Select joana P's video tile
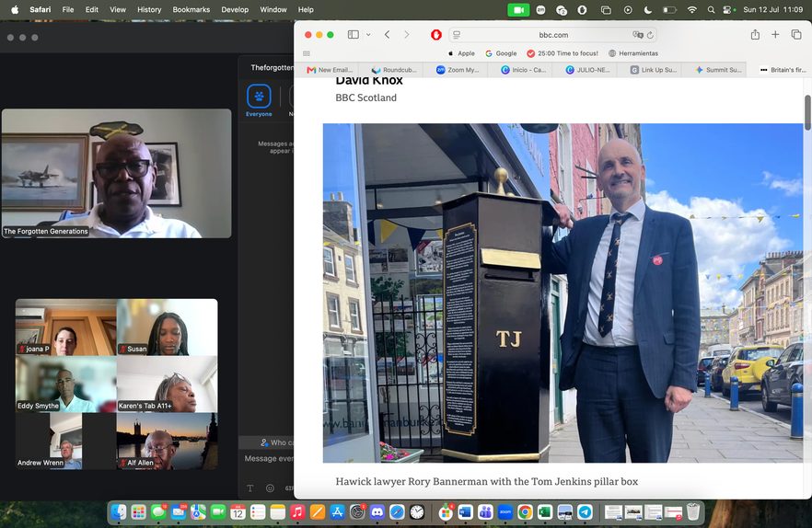This screenshot has height=528, width=812. coord(65,327)
